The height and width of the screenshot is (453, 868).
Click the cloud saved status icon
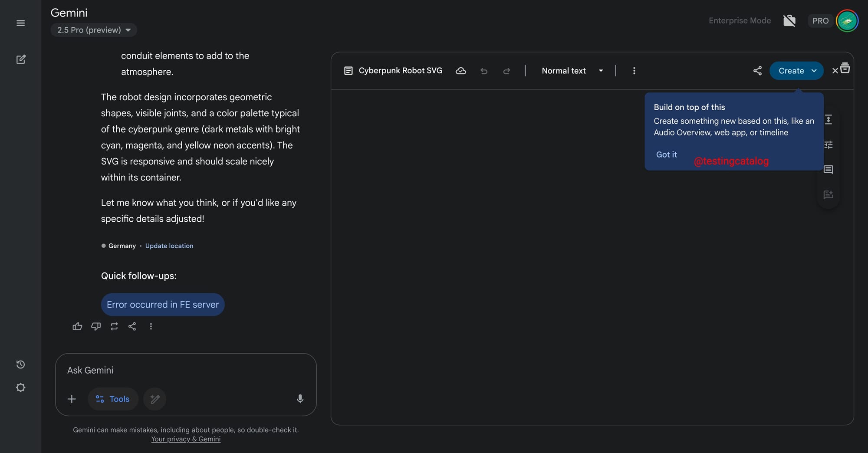(x=461, y=71)
